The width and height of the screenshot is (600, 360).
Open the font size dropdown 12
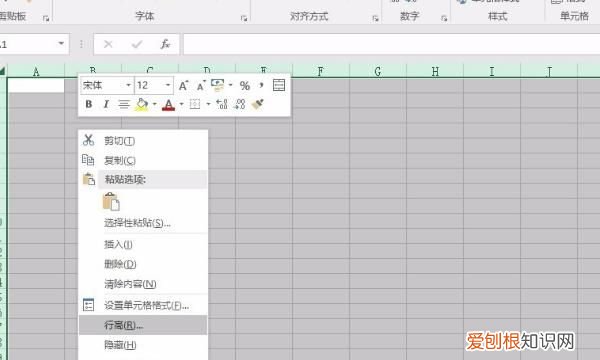tap(168, 85)
